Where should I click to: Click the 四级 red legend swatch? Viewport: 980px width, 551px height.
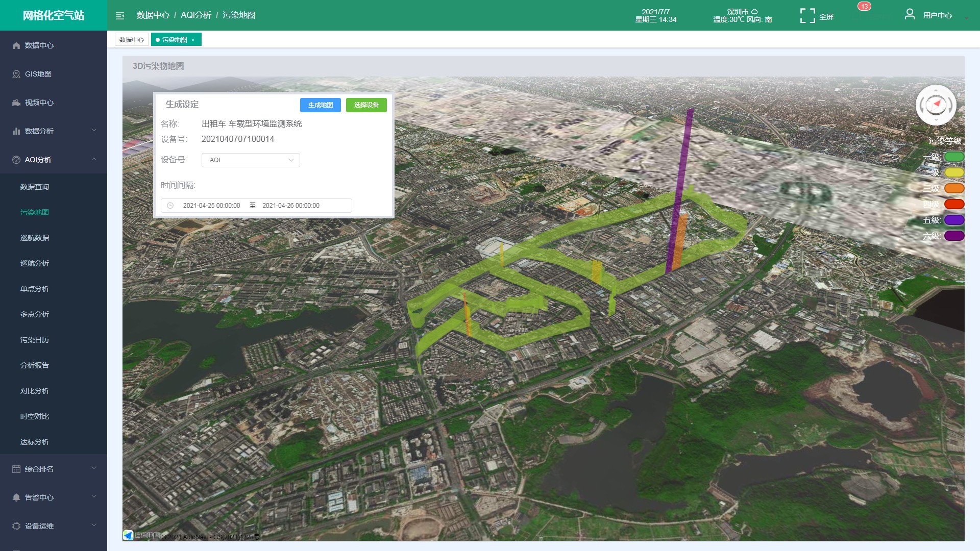click(x=954, y=204)
